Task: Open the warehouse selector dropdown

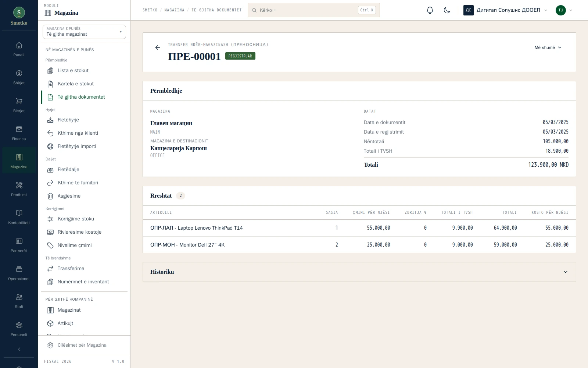Action: 84,32
